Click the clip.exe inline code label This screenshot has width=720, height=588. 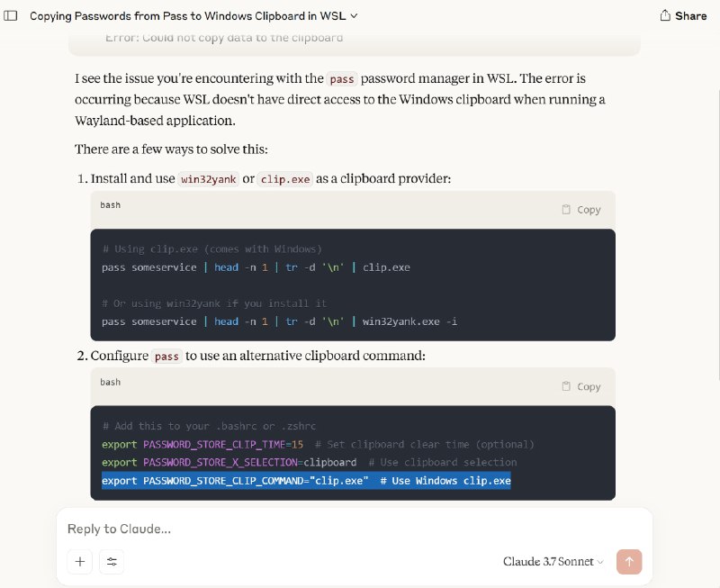pyautogui.click(x=285, y=179)
